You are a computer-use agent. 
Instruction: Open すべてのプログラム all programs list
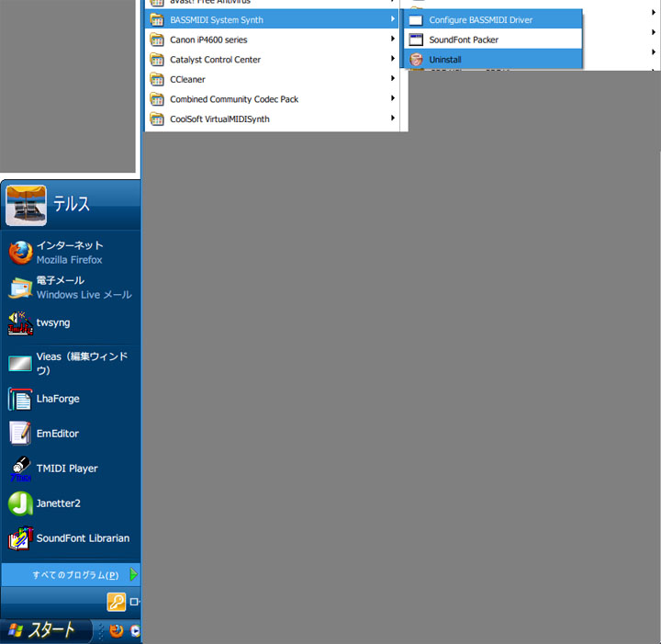tap(71, 575)
